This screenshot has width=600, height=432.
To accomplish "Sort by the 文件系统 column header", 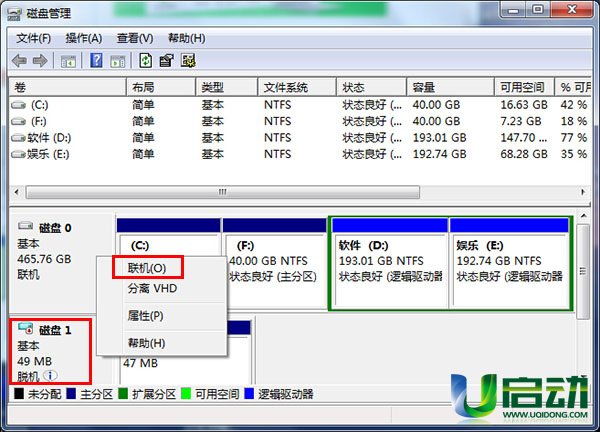I will tap(297, 87).
